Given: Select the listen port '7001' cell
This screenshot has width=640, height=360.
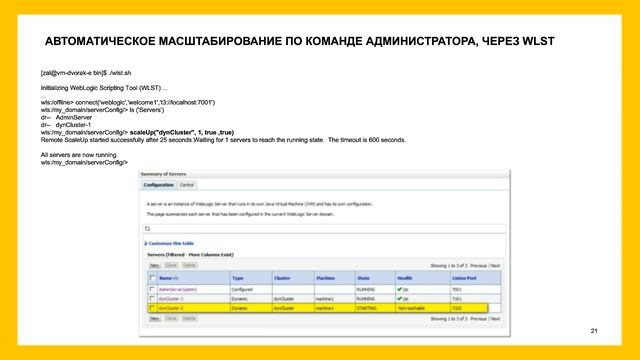Looking at the screenshot, I should 457,289.
